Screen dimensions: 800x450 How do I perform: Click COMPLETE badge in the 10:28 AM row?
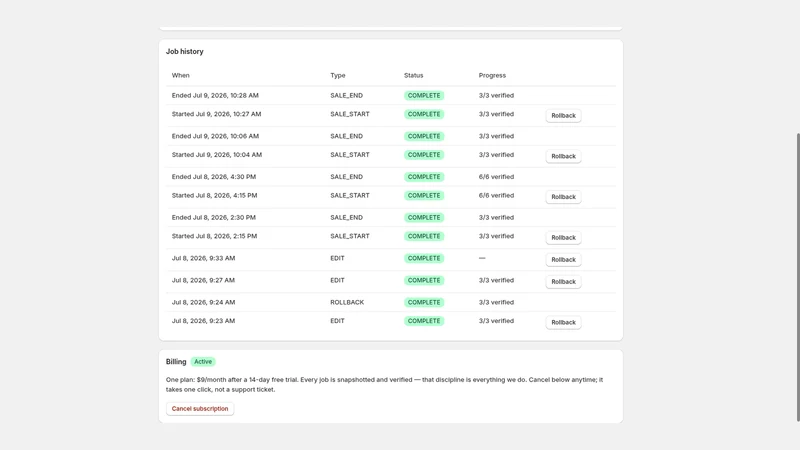pos(424,95)
